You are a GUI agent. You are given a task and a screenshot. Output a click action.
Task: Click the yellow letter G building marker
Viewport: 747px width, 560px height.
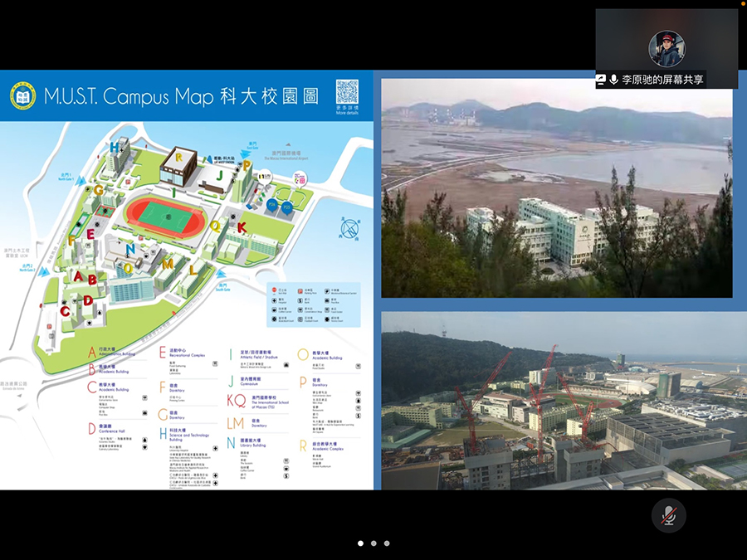[98, 191]
